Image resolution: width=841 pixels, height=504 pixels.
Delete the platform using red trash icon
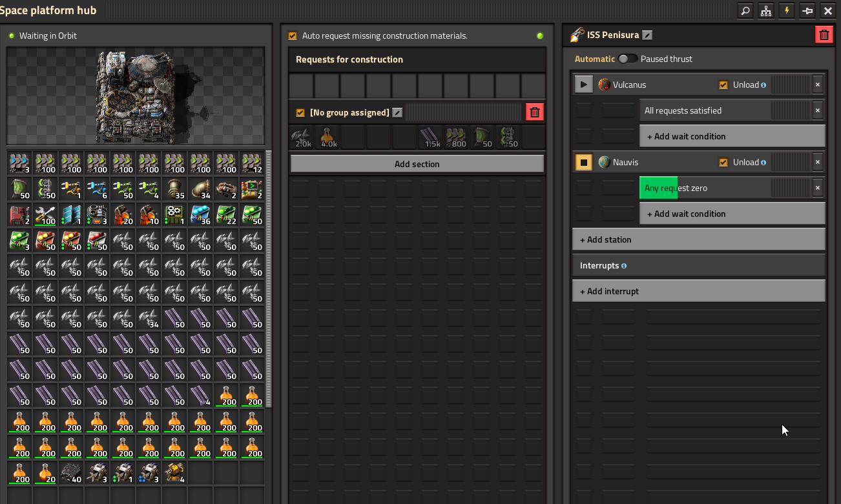pos(824,35)
